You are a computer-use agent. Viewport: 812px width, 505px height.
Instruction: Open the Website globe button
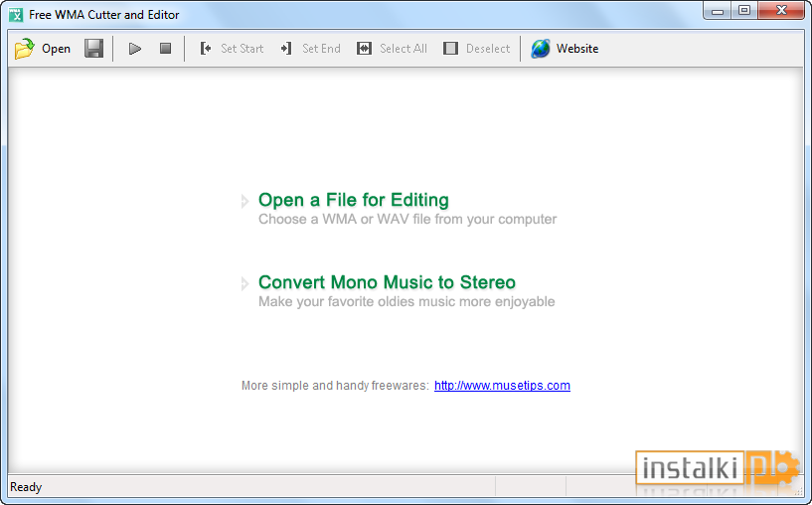(x=565, y=48)
